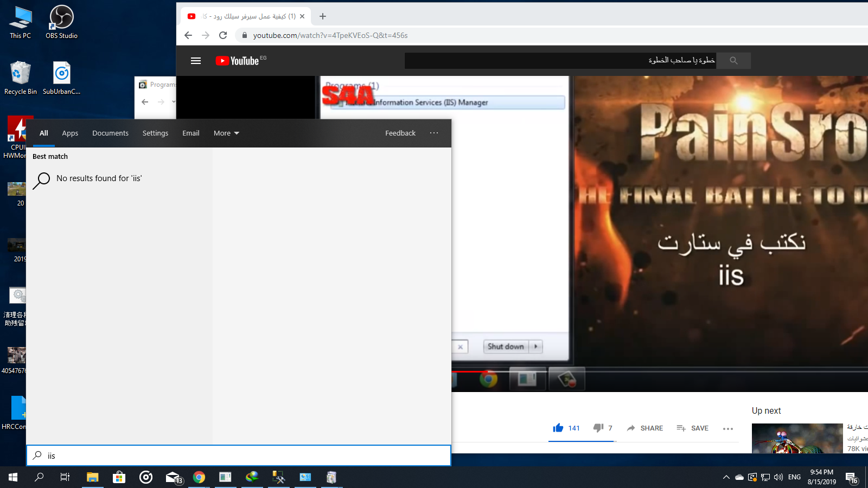Open a new Chrome tab

[323, 16]
